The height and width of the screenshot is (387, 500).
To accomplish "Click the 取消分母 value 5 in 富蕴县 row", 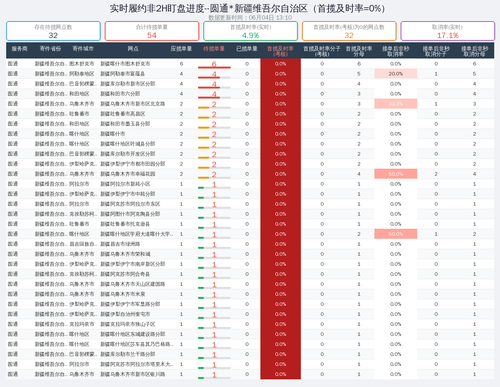I will [475, 74].
